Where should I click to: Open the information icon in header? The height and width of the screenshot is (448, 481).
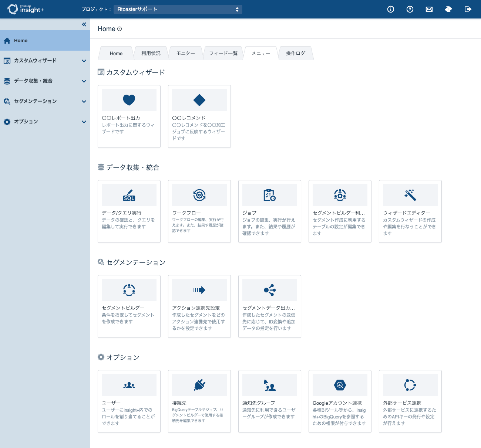point(391,9)
